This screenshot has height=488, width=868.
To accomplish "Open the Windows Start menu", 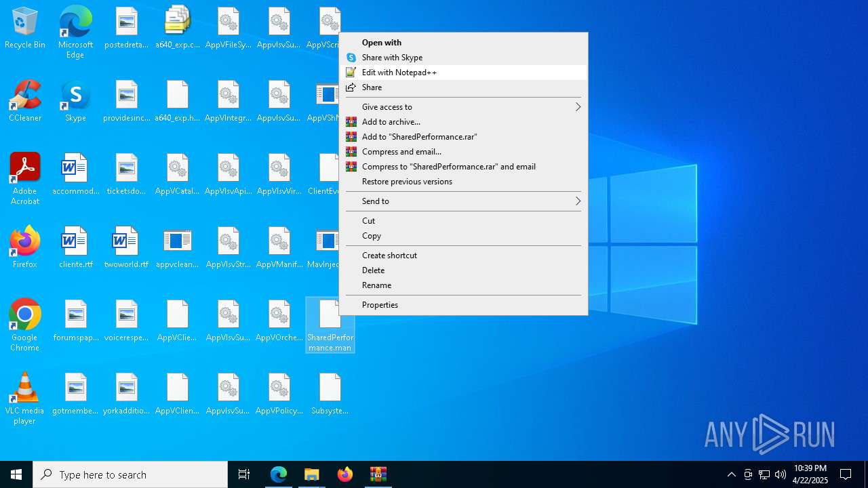I will point(16,474).
